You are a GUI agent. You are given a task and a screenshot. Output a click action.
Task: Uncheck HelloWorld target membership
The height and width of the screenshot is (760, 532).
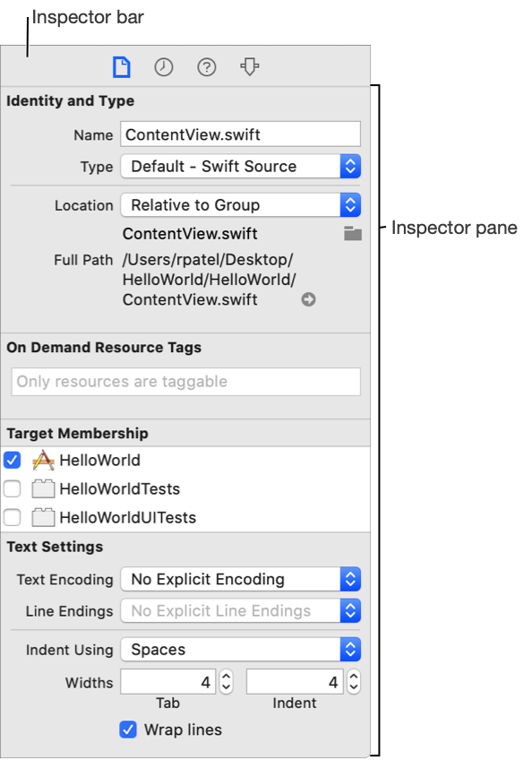pos(13,460)
